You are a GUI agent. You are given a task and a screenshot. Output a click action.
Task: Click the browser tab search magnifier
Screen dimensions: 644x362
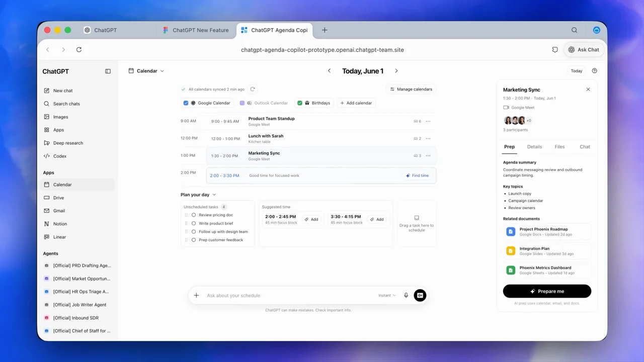(574, 30)
